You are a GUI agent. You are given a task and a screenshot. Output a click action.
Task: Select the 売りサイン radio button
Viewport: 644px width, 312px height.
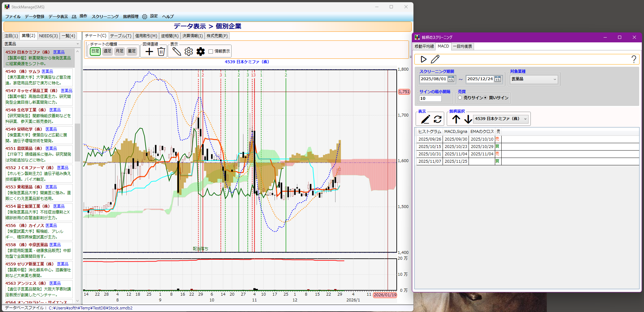(x=460, y=98)
